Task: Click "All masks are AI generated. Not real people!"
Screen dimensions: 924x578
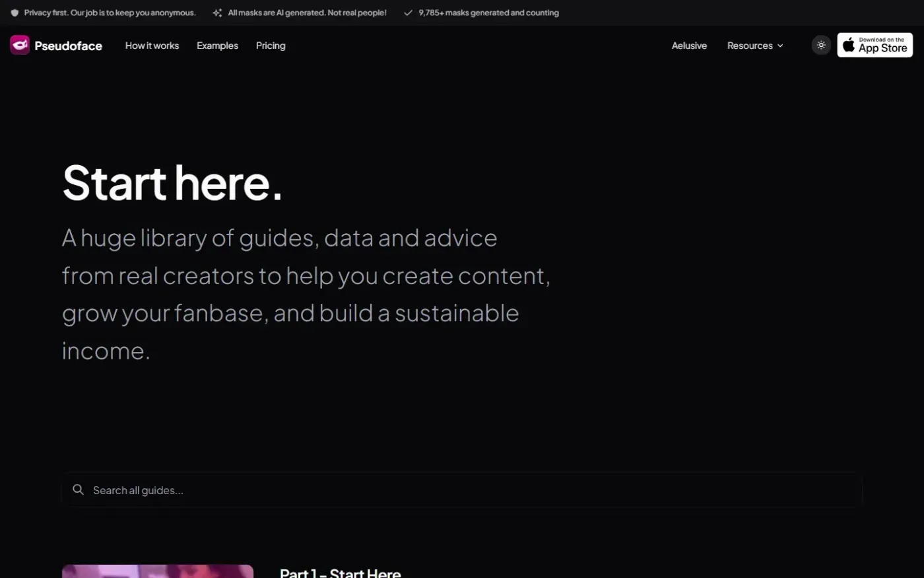Action: coord(307,13)
